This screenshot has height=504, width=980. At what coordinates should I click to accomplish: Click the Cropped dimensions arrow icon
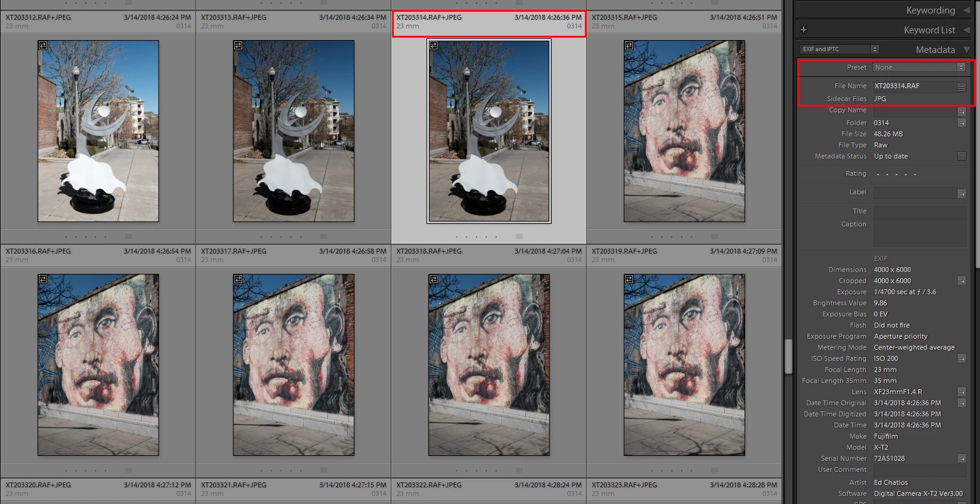pos(962,281)
